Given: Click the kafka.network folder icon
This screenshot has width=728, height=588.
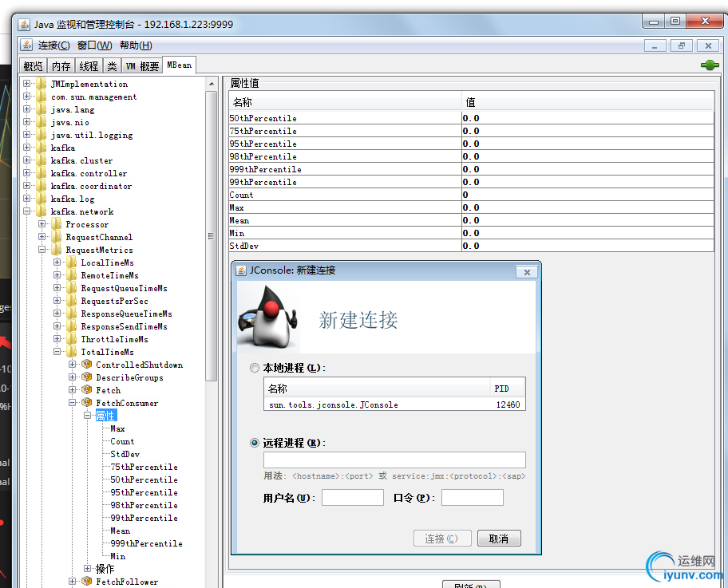Looking at the screenshot, I should coord(42,211).
